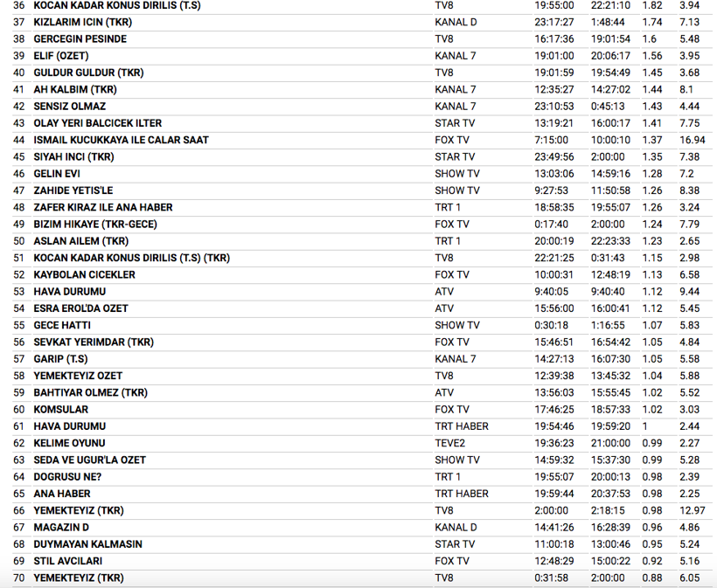Click KAYBOLAN CICEKLER program title

(84, 274)
